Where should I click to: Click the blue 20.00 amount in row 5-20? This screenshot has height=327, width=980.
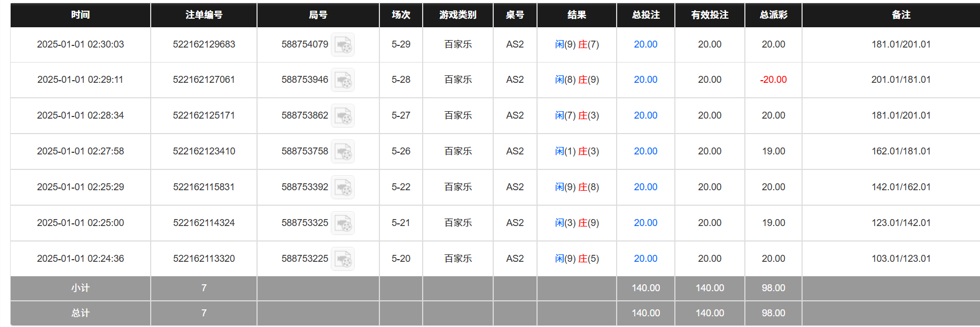[645, 258]
